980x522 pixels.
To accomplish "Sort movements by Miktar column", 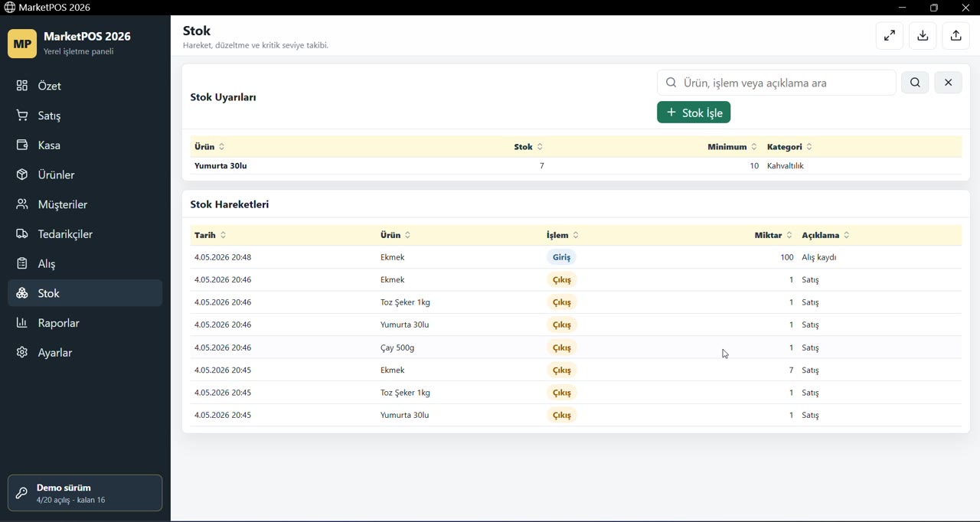I will pyautogui.click(x=774, y=236).
